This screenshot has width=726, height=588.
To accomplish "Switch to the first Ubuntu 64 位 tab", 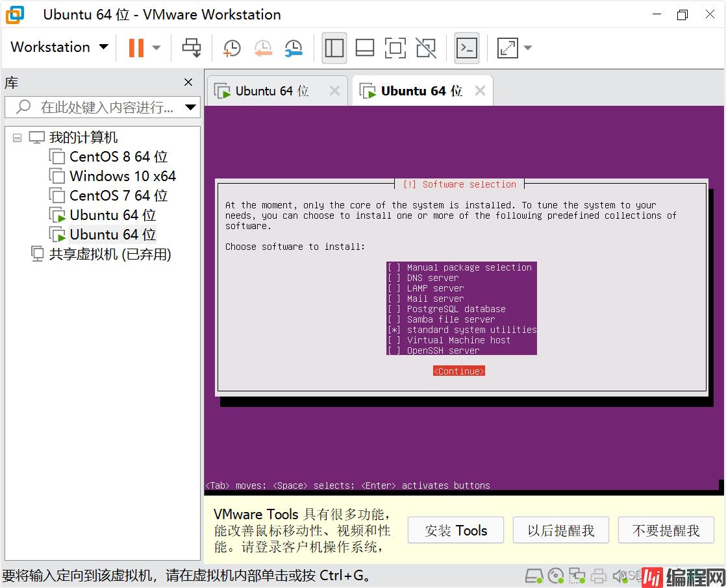I will point(271,91).
